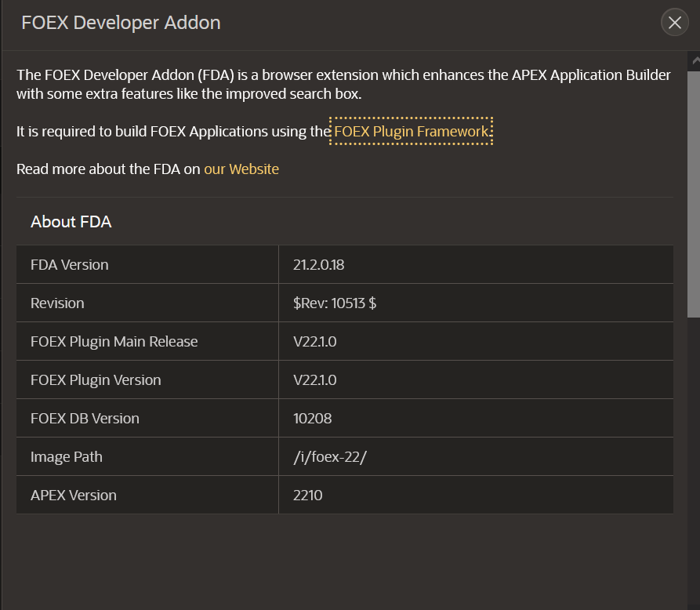This screenshot has width=700, height=610.
Task: Click the 'About FDA' section heading
Action: pyautogui.click(x=71, y=223)
